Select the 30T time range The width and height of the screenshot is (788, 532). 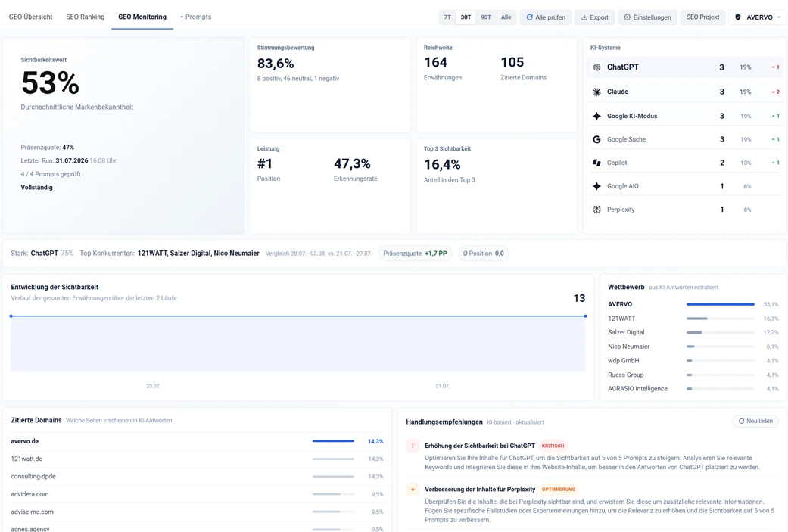466,17
